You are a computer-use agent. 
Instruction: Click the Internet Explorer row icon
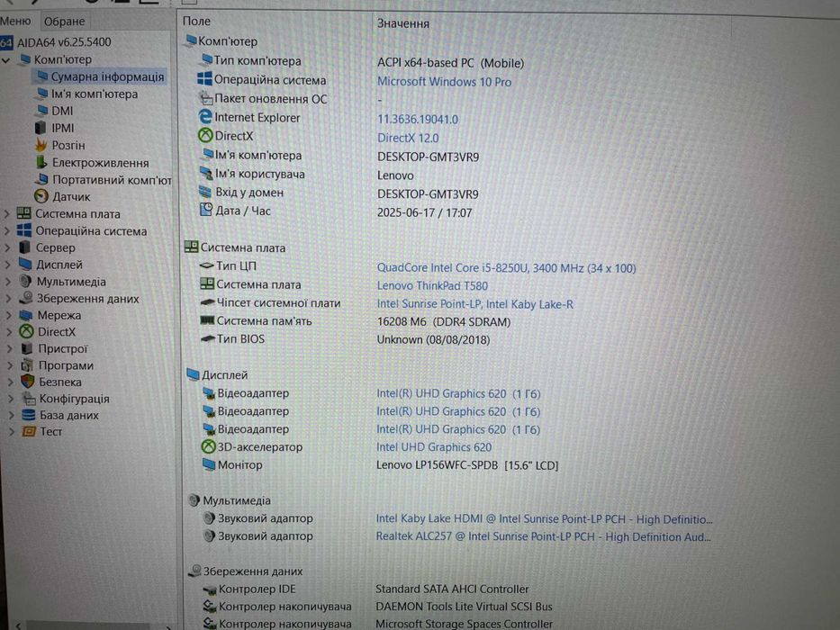[x=205, y=117]
